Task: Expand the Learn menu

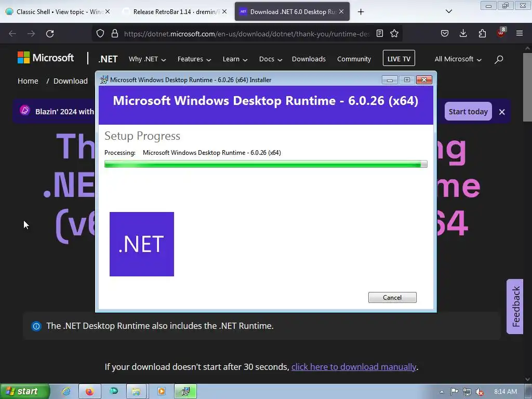Action: tap(235, 59)
